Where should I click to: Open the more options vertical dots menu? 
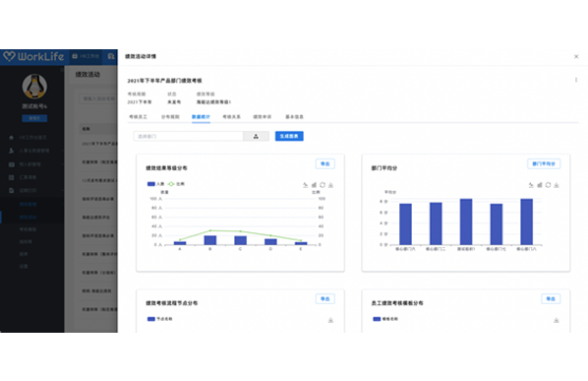click(576, 80)
